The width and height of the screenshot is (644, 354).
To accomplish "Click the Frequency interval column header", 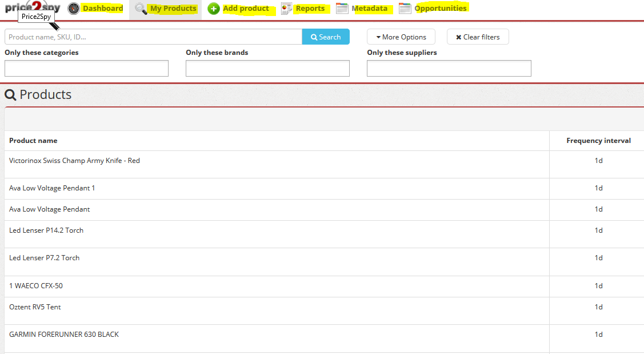I will [x=598, y=141].
